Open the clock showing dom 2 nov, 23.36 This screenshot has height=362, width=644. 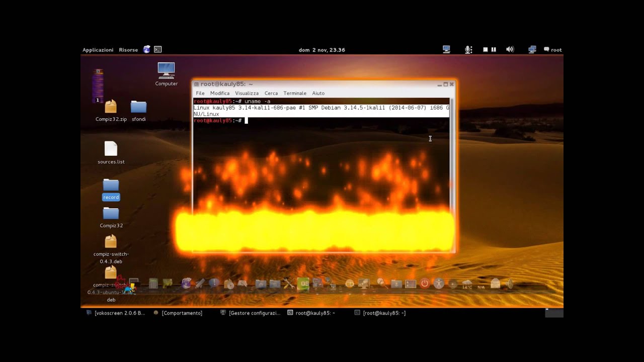[x=322, y=50]
